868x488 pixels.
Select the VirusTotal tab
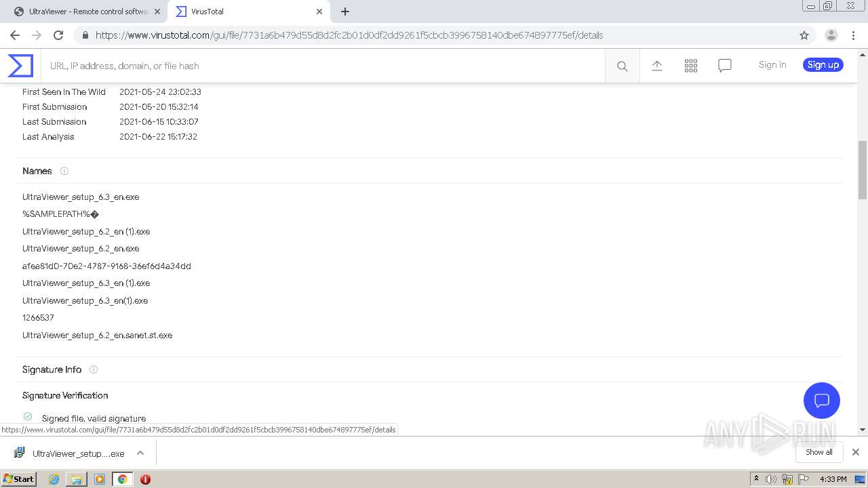(x=249, y=12)
